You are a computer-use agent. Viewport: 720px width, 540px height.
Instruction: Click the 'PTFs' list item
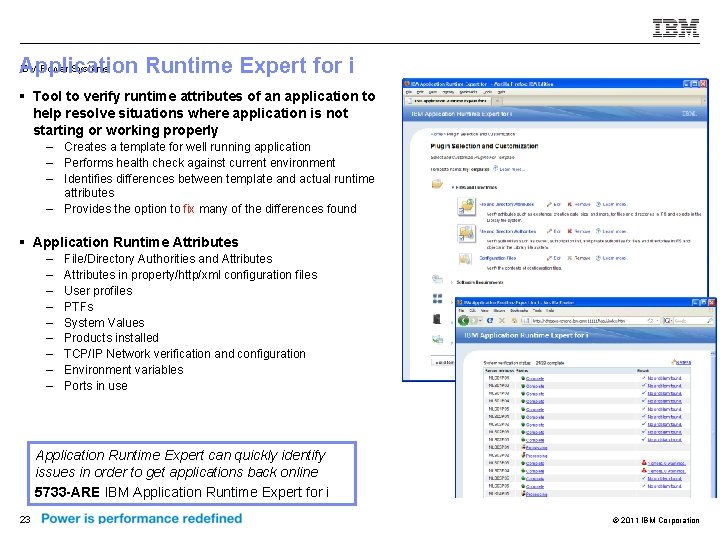tap(79, 307)
